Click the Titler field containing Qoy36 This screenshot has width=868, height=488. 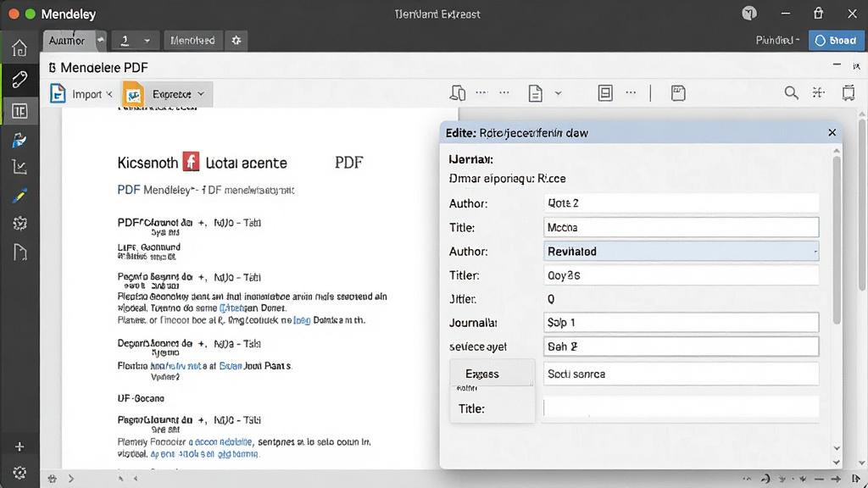click(681, 275)
